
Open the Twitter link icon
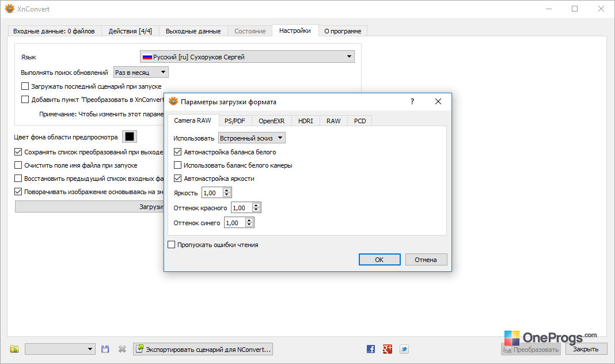(x=404, y=348)
